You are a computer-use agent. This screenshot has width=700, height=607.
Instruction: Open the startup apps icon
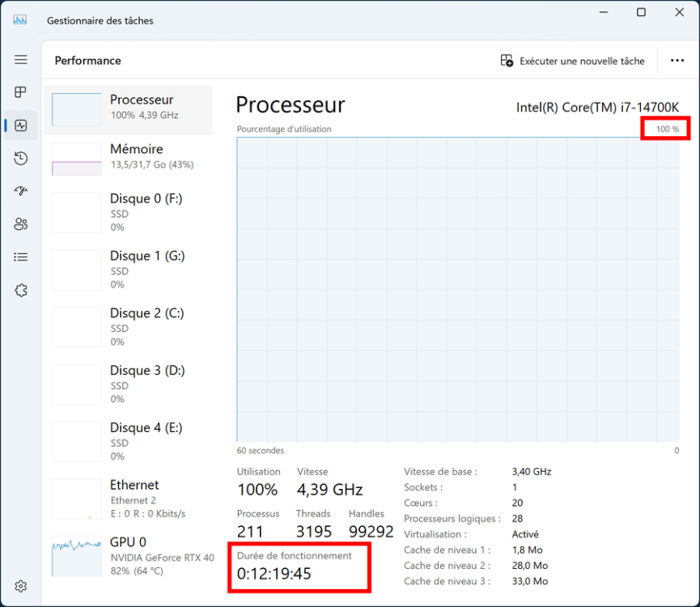[21, 191]
